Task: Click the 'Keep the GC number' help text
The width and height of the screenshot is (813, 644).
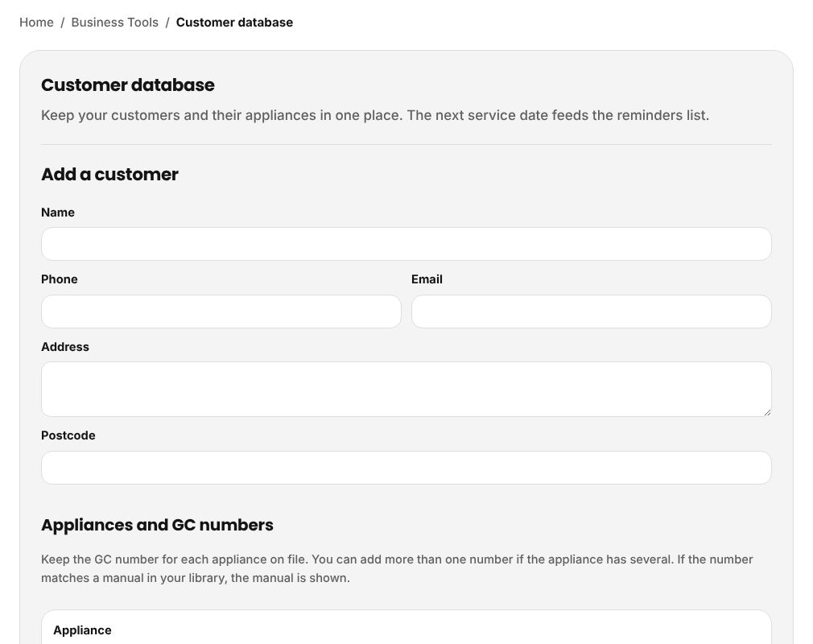Action: coord(397,568)
